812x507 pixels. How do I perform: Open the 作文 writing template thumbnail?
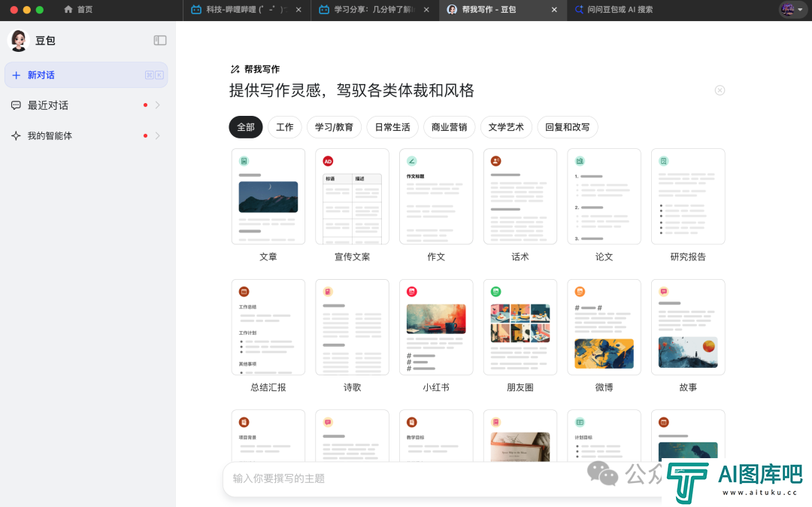point(436,196)
